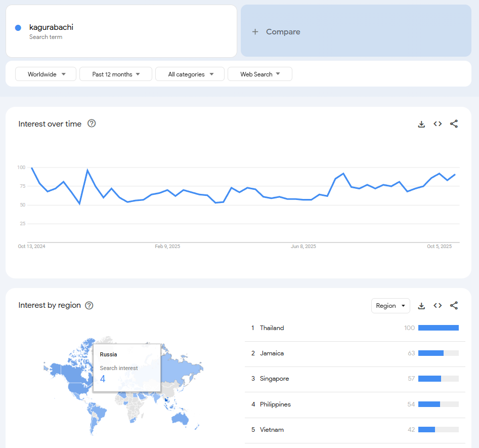Screen dimensions: 479x448
Task: Expand the Web Search type dropdown
Action: click(x=260, y=74)
